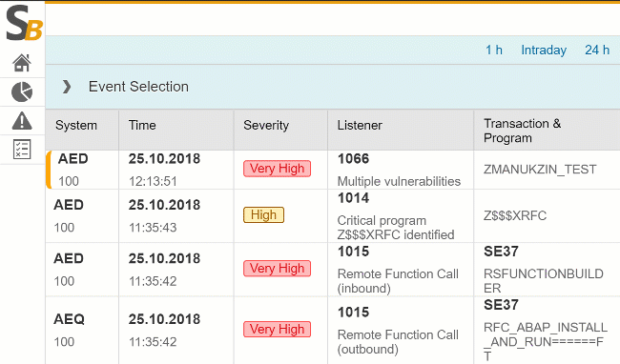Select the AEQ 100 system cell
Image resolution: width=620 pixels, height=364 pixels.
[82, 331]
